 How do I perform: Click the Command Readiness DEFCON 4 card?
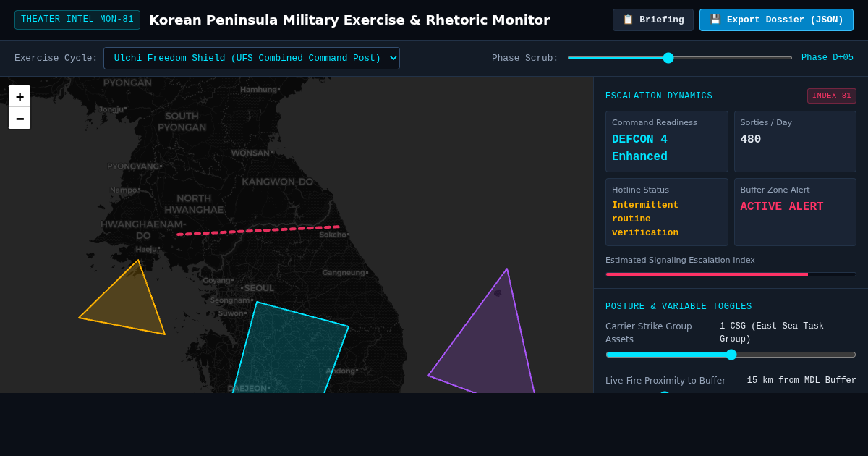(666, 141)
